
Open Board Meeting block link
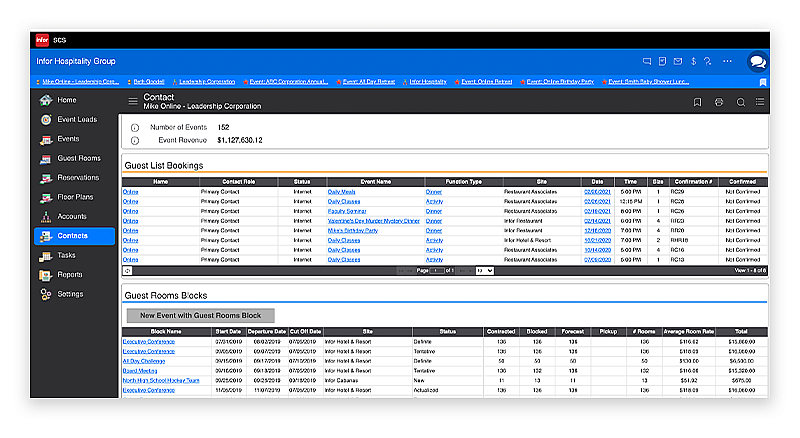point(140,371)
